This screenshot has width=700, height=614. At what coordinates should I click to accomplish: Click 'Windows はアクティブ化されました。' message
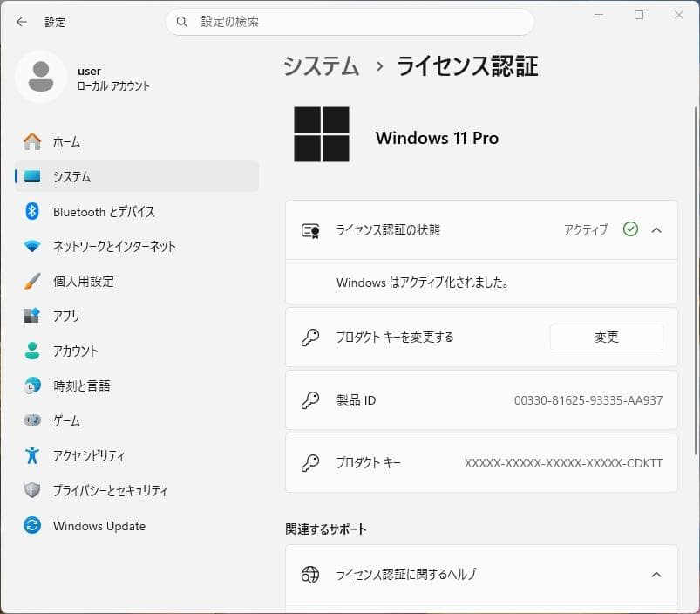[x=422, y=283]
